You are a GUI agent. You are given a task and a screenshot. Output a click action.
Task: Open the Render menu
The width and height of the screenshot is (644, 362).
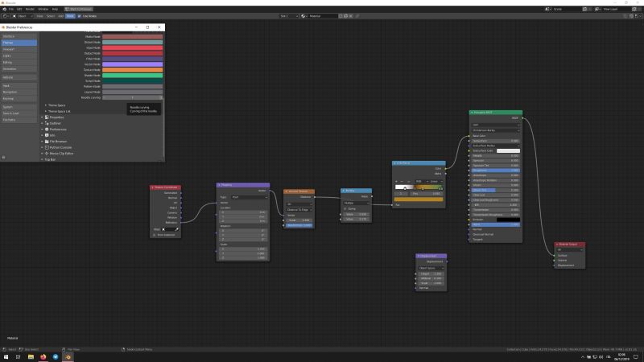point(30,9)
